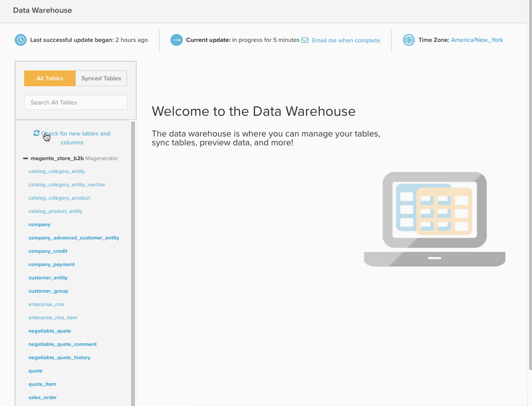Viewport: 532px width, 406px height.
Task: Click the Search All Tables input field
Action: (75, 102)
